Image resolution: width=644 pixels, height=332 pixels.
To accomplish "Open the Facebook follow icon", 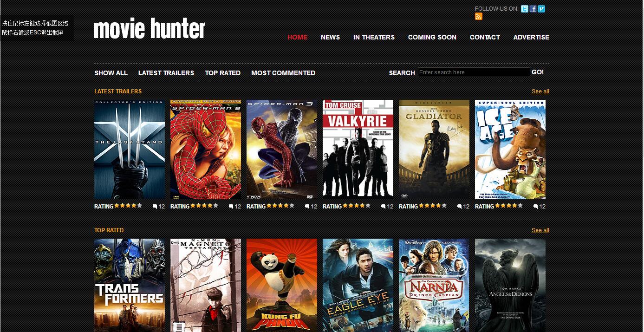I will click(x=533, y=9).
